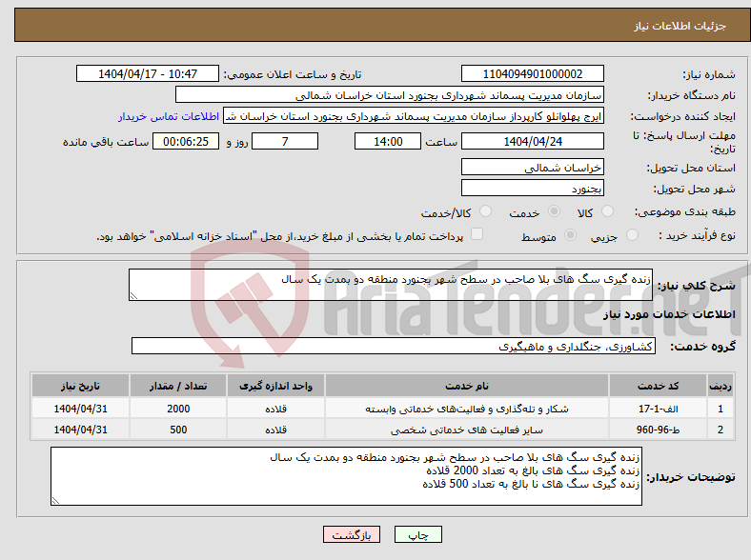751x560 pixels.
Task: Click the نوع فرآیند خرید label
Action: coord(698,235)
